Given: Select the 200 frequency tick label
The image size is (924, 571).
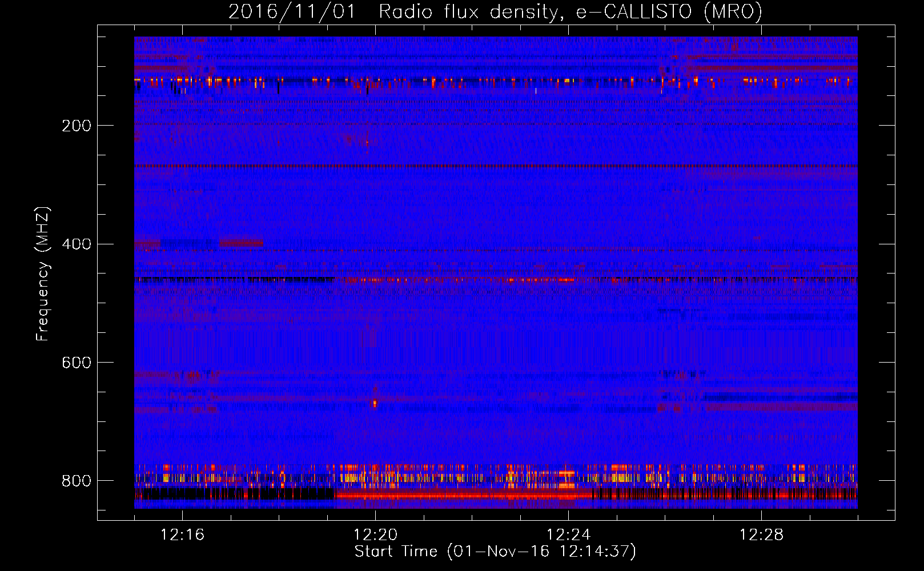Looking at the screenshot, I should tap(76, 126).
